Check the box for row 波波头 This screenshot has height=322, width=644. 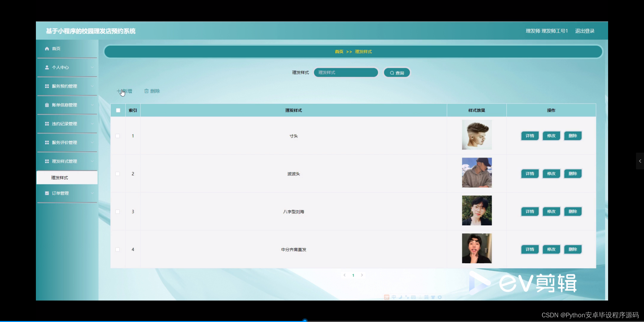tap(118, 174)
